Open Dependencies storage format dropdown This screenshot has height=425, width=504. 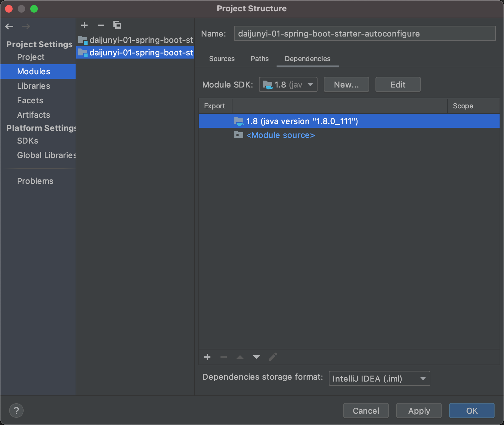(379, 378)
